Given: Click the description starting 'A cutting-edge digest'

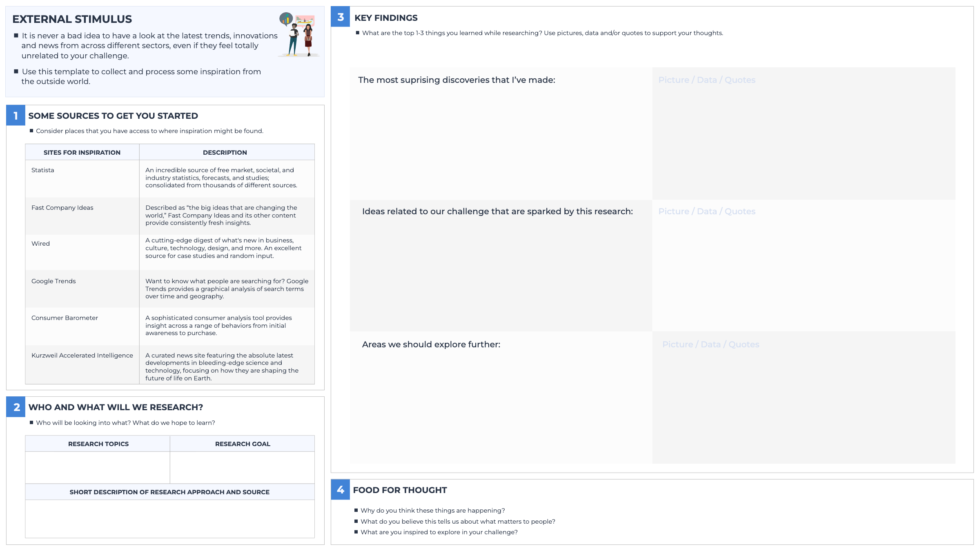Looking at the screenshot, I should [x=223, y=248].
